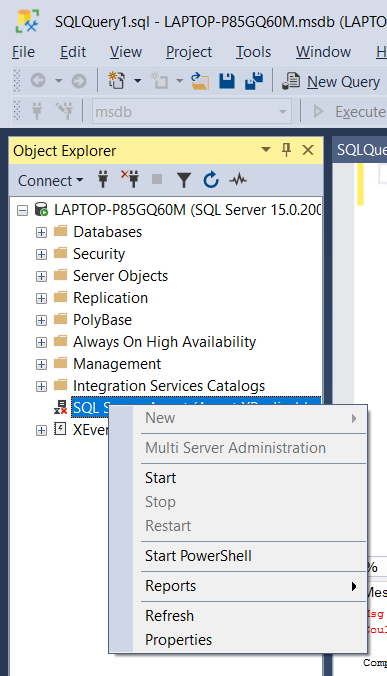
Task: Click the Save All toolbar icon
Action: [x=254, y=81]
